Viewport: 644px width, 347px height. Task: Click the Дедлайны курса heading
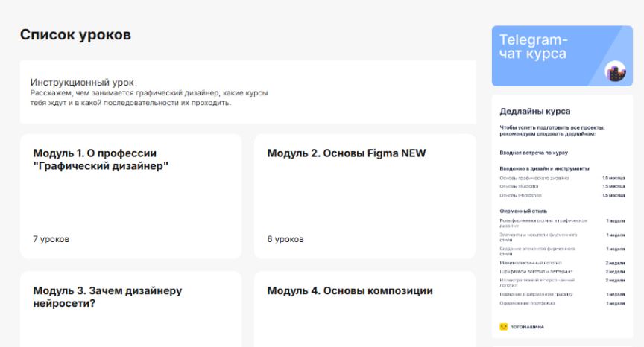[x=534, y=112]
